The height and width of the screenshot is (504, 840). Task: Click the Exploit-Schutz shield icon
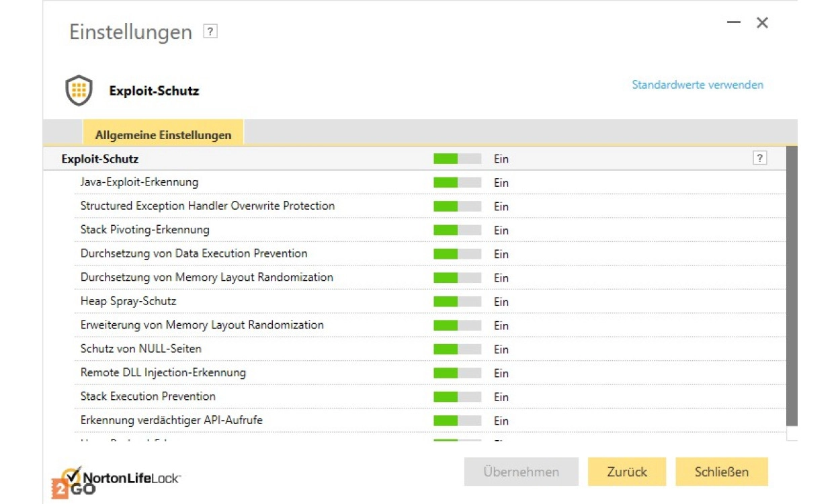(79, 91)
